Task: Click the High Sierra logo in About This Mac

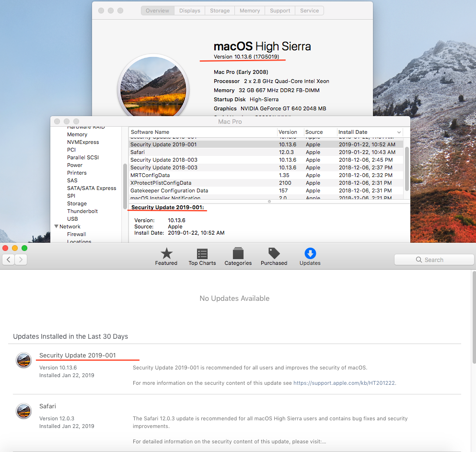Action: coord(153,87)
